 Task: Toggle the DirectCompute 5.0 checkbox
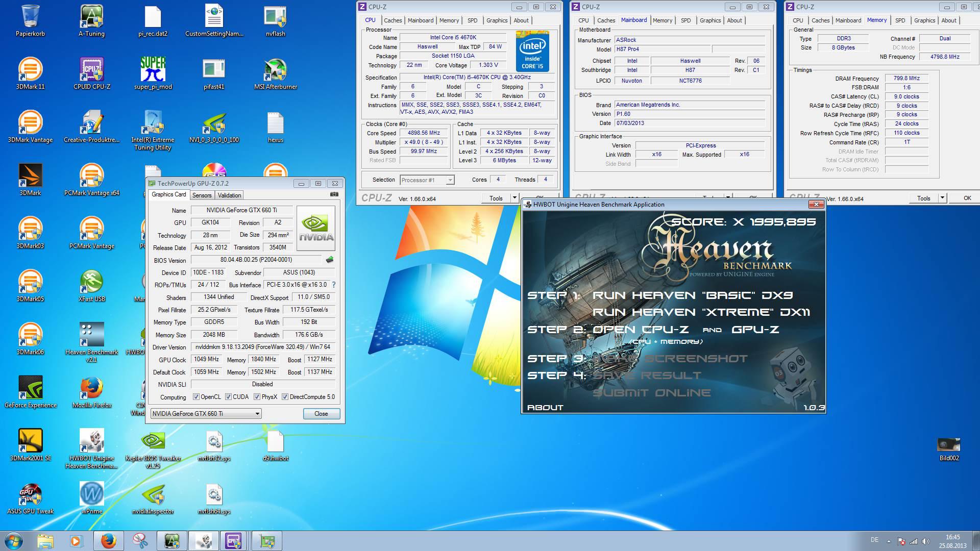pos(285,397)
